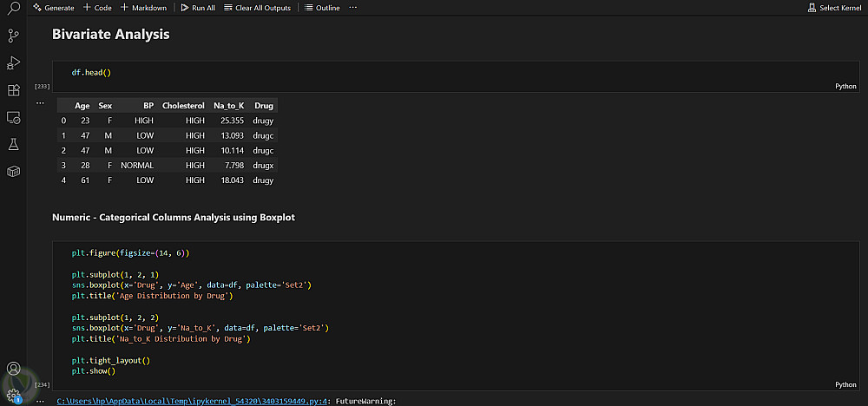Open the Testing flask view

13,145
